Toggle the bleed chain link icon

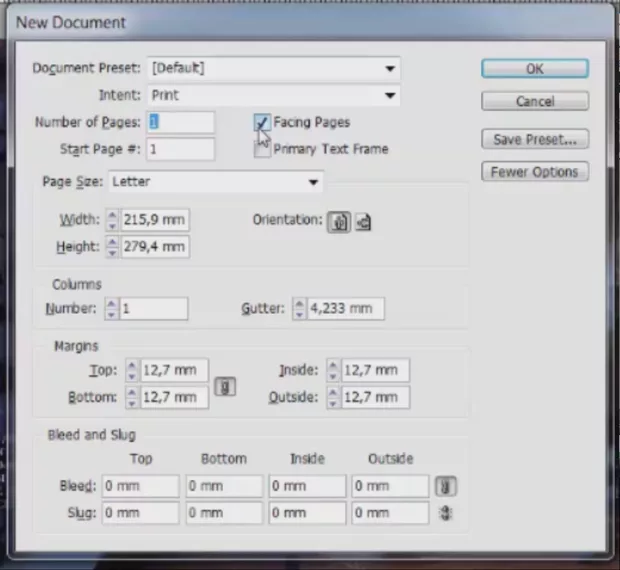[446, 486]
